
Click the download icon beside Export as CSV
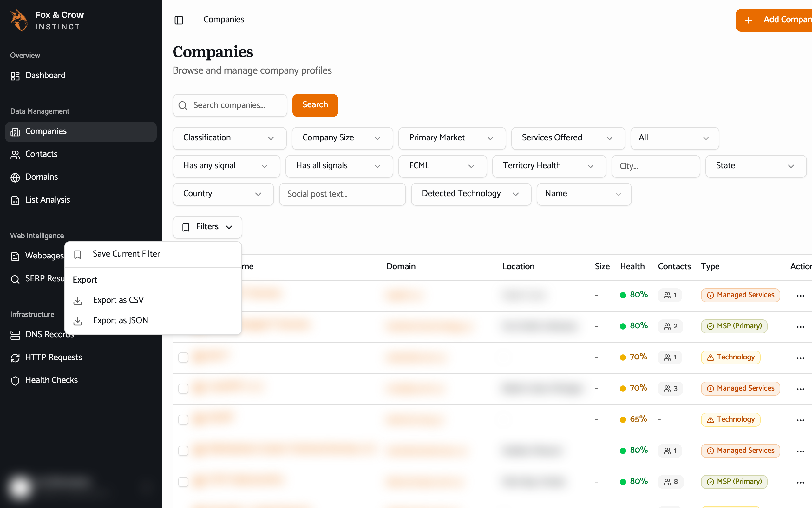point(77,300)
